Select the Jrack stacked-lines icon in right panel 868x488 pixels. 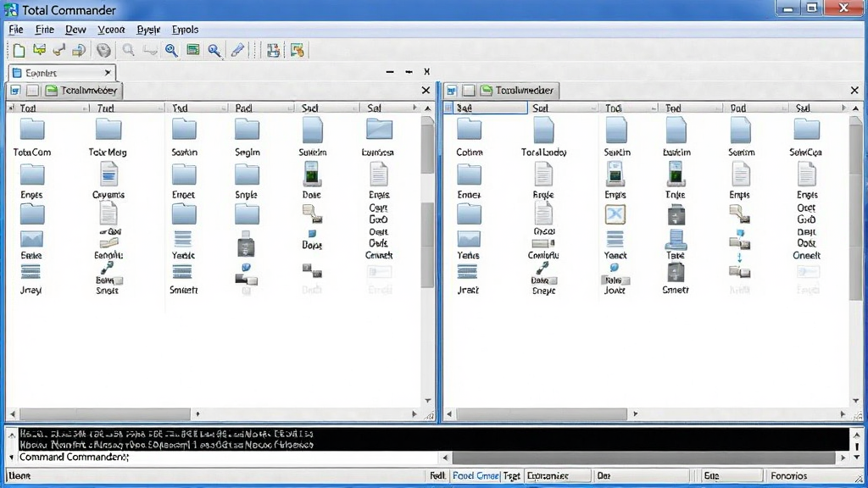click(468, 278)
